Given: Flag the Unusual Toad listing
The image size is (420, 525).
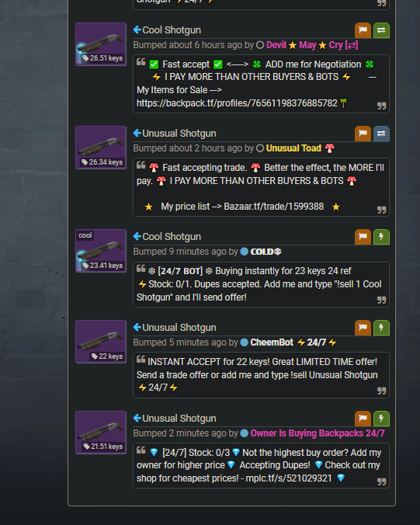Looking at the screenshot, I should click(x=363, y=134).
